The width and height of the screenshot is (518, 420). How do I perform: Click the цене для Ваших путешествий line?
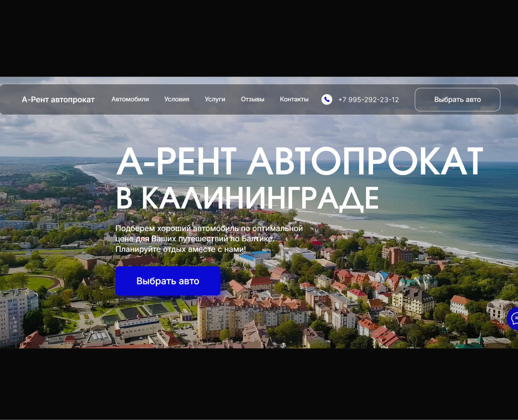coord(195,239)
